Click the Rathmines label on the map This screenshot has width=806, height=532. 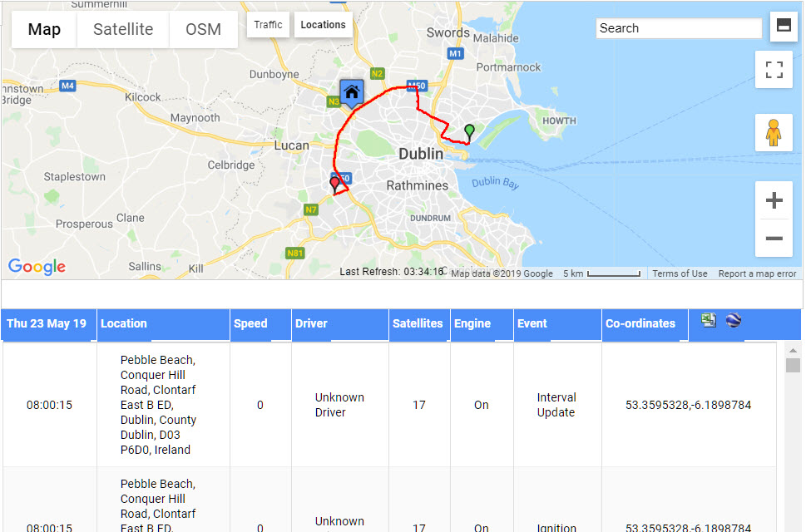418,185
